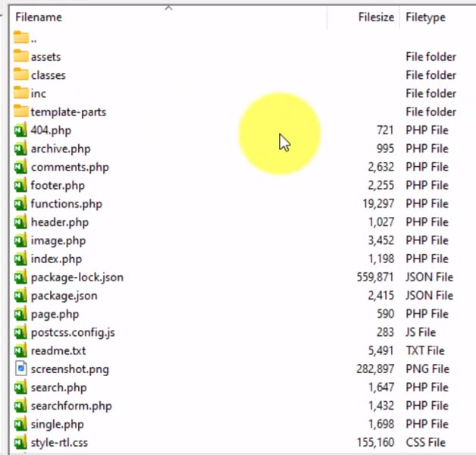Click the filesize value 721
476x455 pixels.
tap(385, 130)
